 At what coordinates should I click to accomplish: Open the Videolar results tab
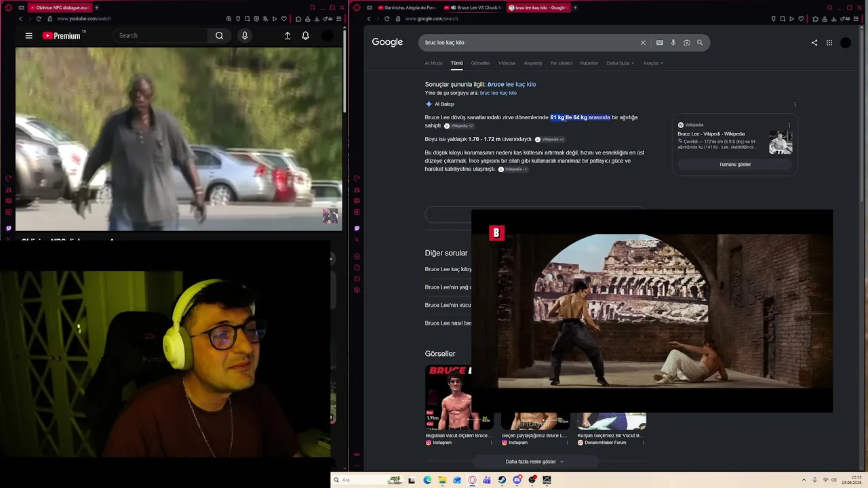[507, 63]
